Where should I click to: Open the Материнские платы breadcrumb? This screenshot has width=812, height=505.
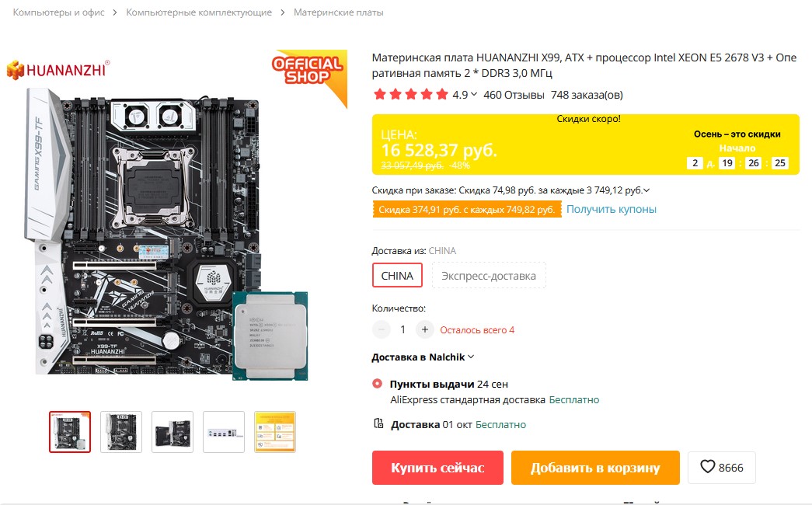point(339,12)
